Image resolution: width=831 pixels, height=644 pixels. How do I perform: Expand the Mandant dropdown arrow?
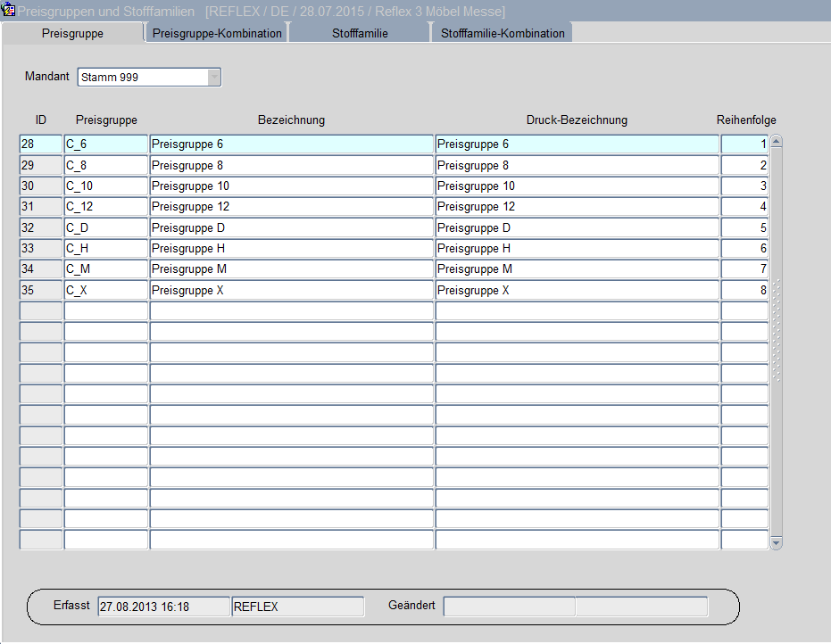(214, 78)
